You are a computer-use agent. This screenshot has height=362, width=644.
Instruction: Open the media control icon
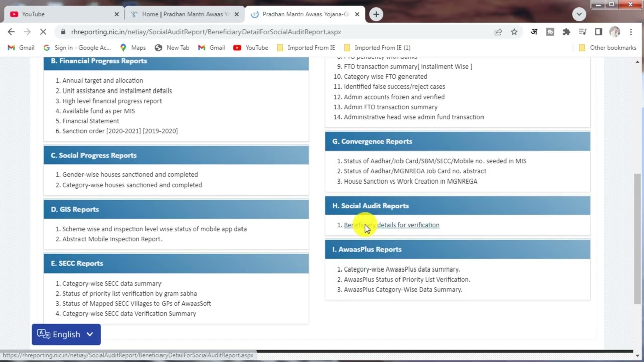pos(582,32)
